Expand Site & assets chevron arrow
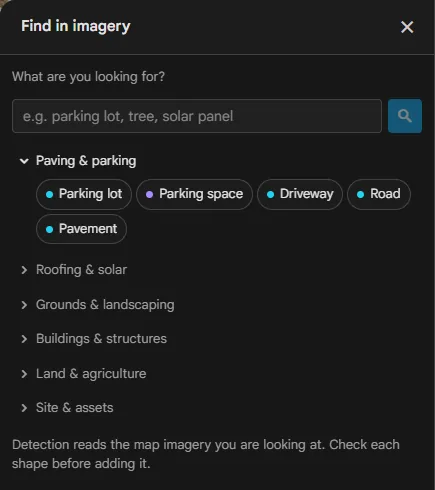 24,408
